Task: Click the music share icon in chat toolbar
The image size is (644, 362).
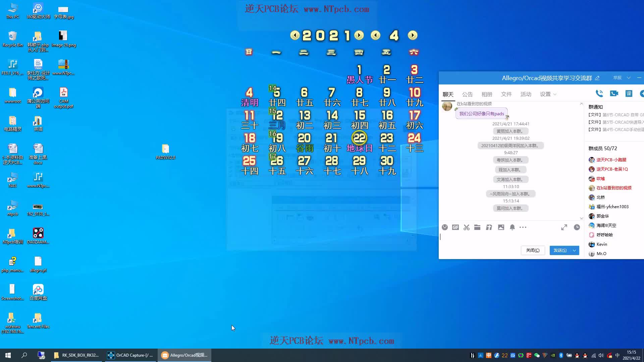Action: 489,227
